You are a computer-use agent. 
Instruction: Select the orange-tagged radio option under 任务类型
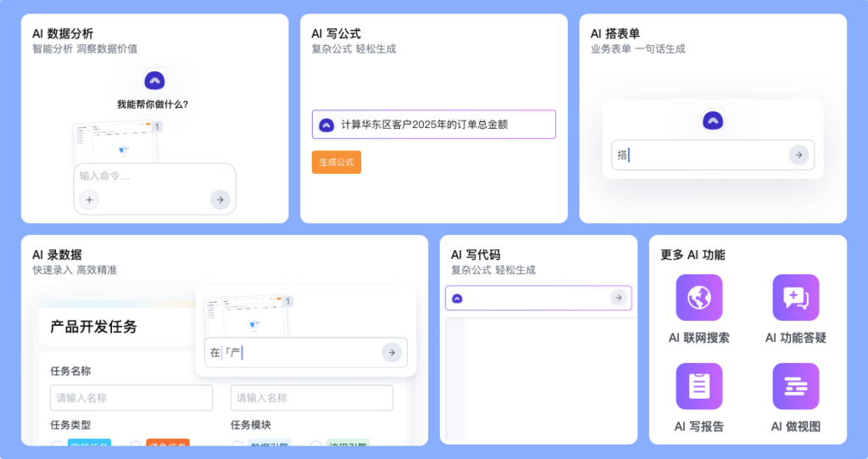136,445
